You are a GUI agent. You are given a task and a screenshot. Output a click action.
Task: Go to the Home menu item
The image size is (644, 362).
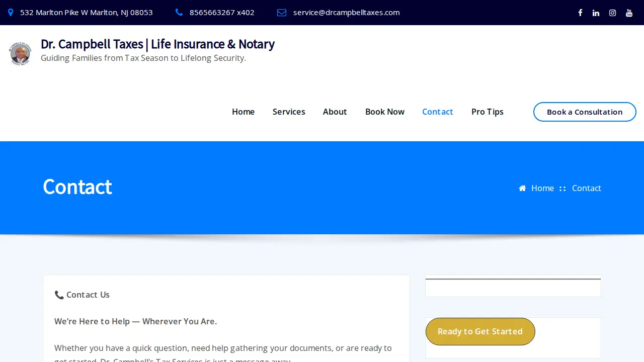(x=243, y=112)
